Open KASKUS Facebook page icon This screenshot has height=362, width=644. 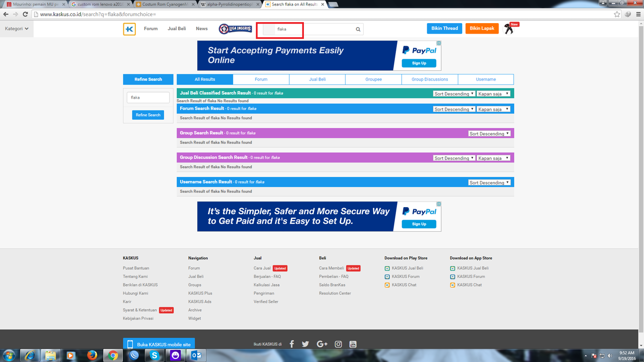click(291, 344)
